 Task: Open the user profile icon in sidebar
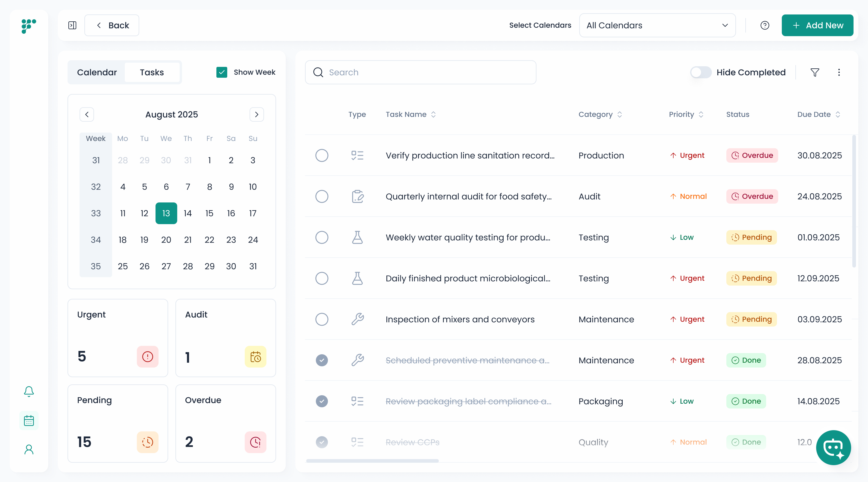[x=29, y=449]
